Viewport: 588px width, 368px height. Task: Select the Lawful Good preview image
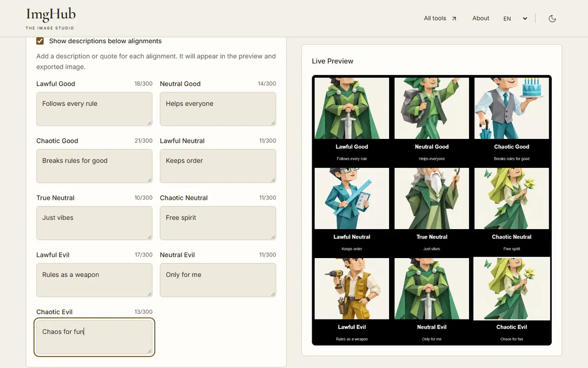click(352, 108)
